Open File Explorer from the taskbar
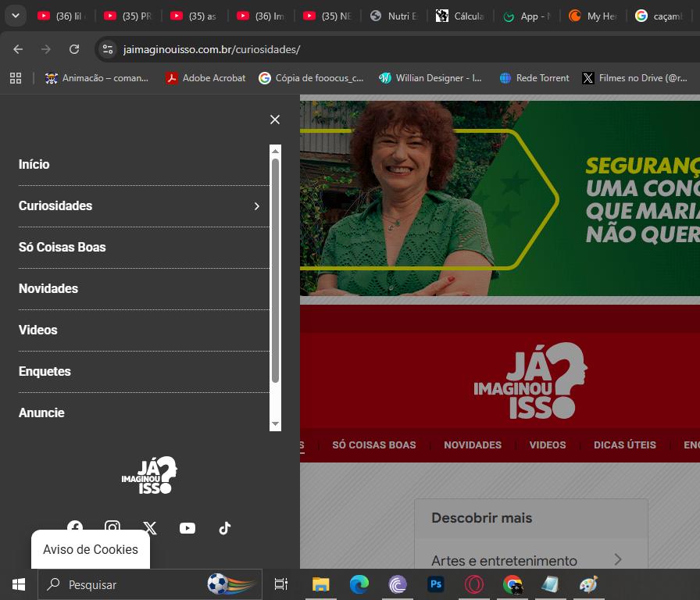 click(320, 584)
